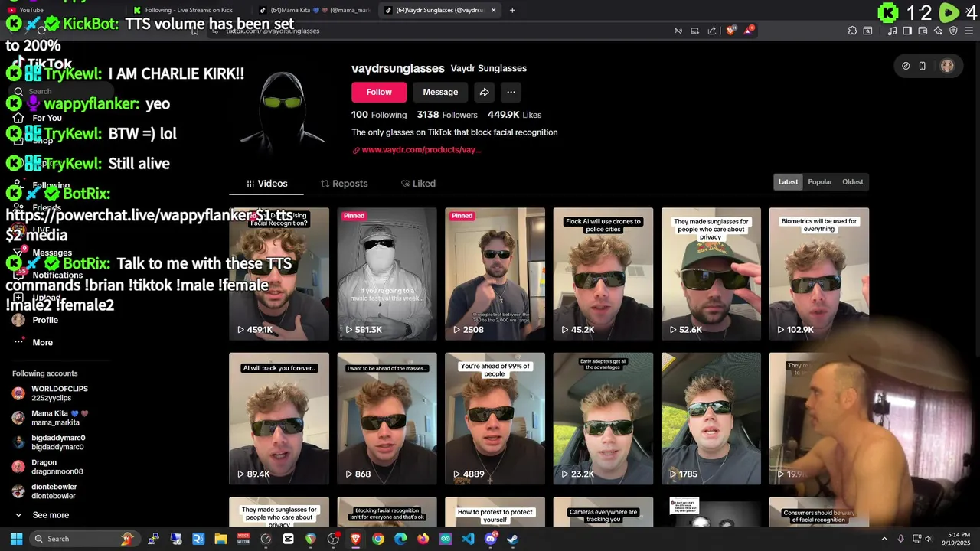Screen dimensions: 980x551
Task: Open Firefox from the taskbar
Action: [423, 539]
